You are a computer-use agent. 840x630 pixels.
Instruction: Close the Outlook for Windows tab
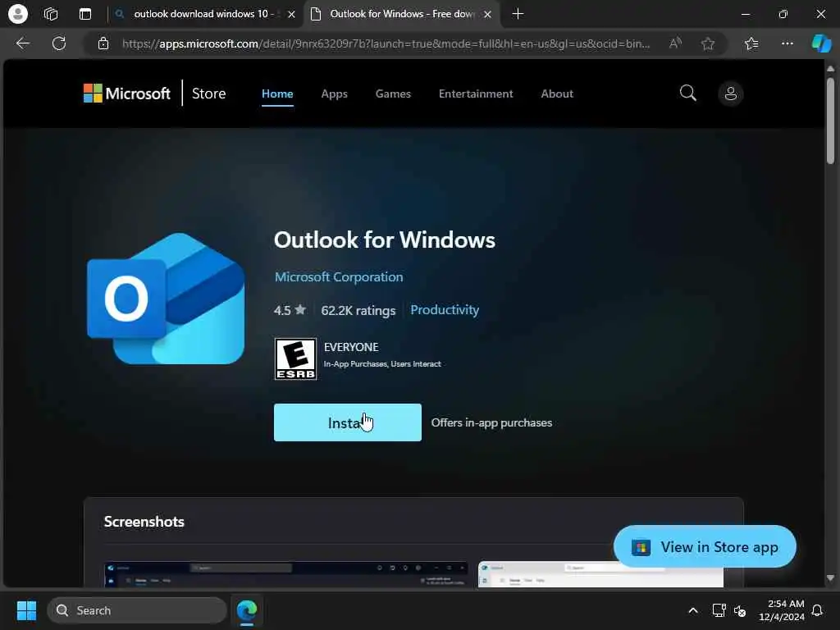(487, 15)
